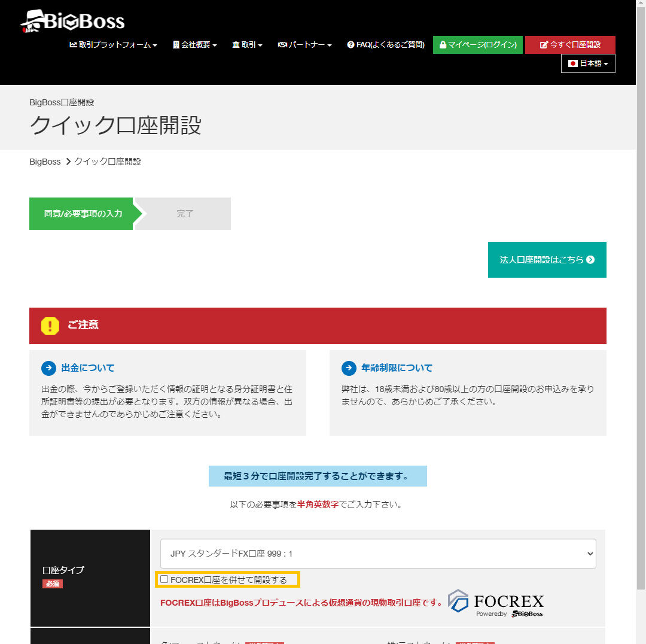Click 年齢制限について heading

(397, 367)
